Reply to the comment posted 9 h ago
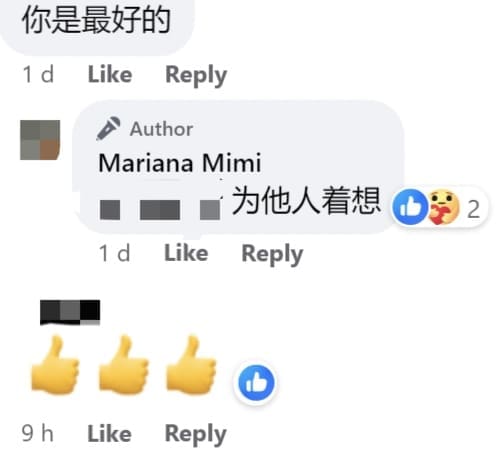The height and width of the screenshot is (457, 503). (x=196, y=435)
